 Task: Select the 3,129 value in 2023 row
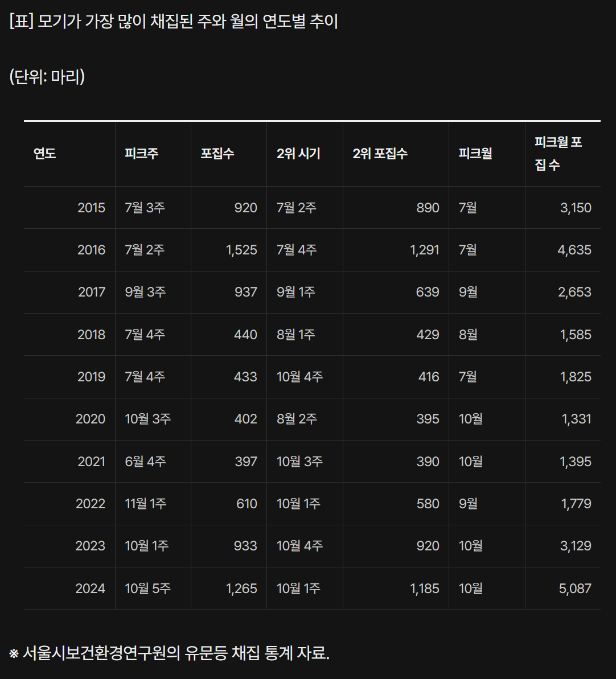click(x=576, y=546)
